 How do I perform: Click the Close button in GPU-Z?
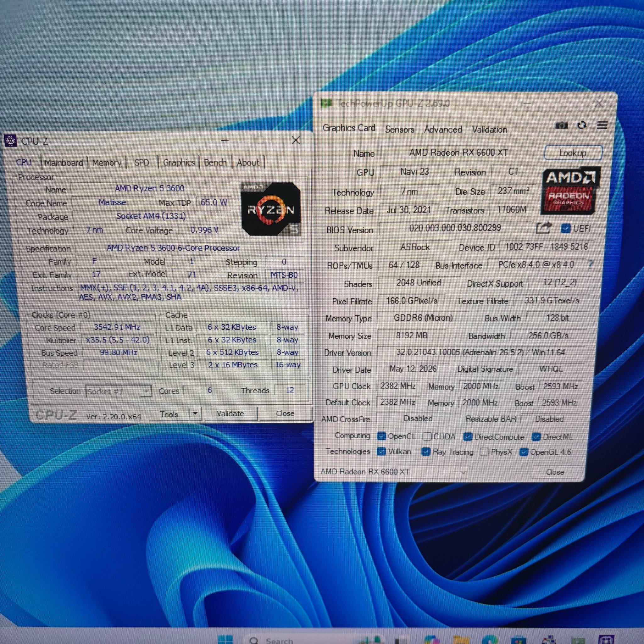(x=555, y=472)
